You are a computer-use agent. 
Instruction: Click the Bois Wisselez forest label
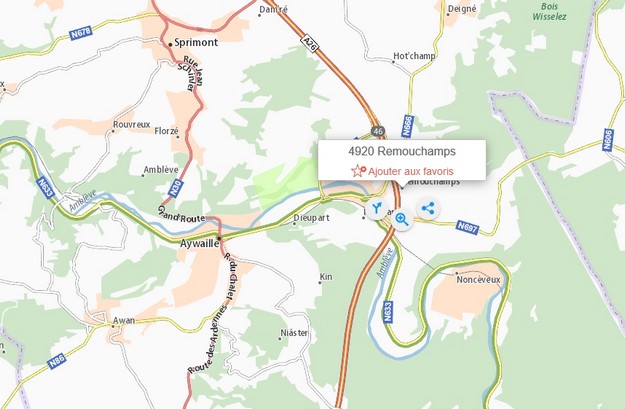click(549, 12)
